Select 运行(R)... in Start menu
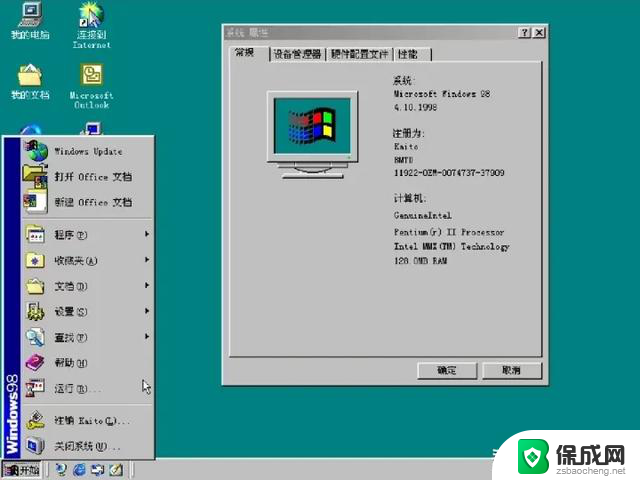 click(x=77, y=388)
